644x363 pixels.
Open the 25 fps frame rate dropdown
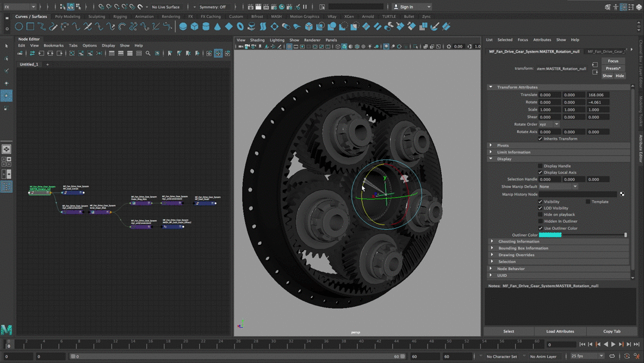pyautogui.click(x=587, y=356)
